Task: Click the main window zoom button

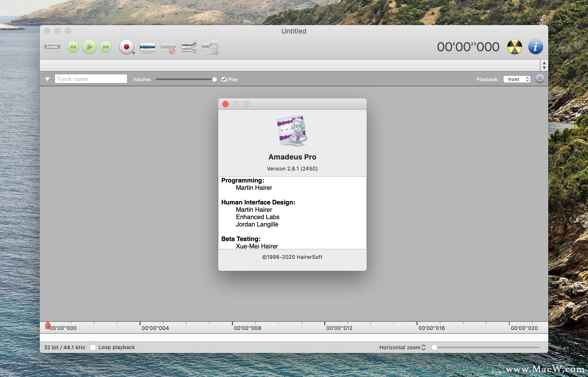Action: (x=68, y=31)
